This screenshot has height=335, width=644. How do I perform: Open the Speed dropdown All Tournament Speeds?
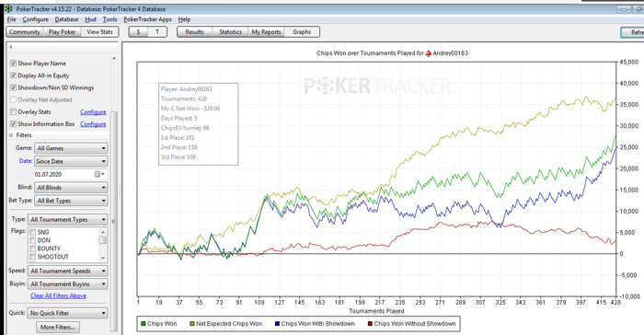pyautogui.click(x=68, y=271)
